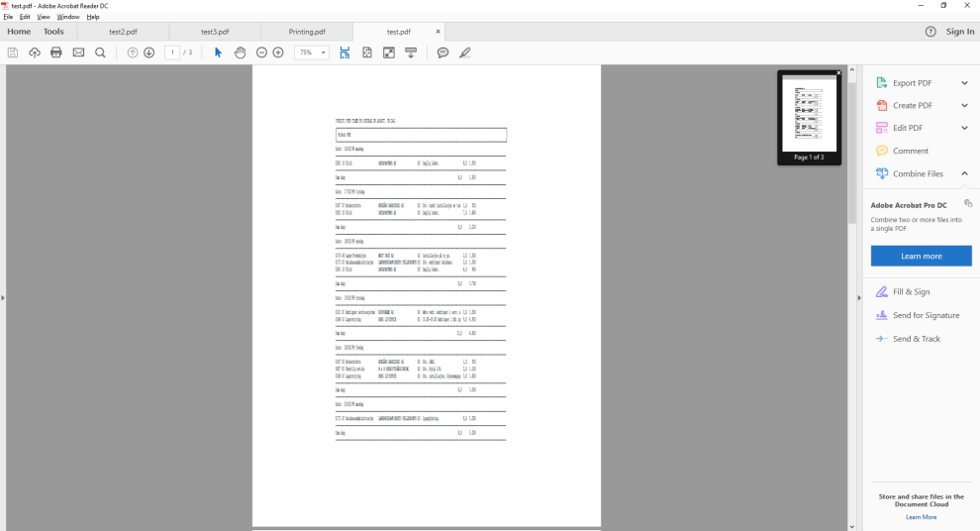Image resolution: width=980 pixels, height=531 pixels.
Task: Open the Find text magnifier
Action: pos(100,53)
